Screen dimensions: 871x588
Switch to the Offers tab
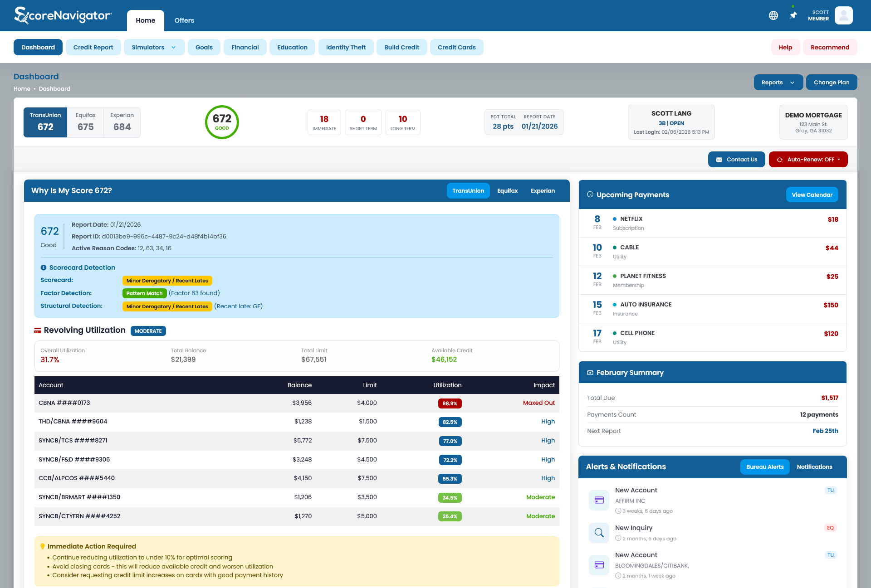point(184,20)
